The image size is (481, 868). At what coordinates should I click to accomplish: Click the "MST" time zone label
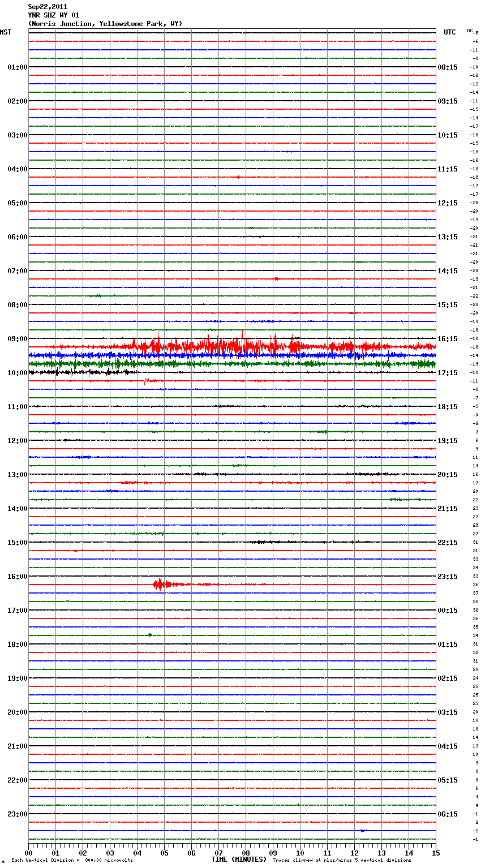pyautogui.click(x=6, y=32)
